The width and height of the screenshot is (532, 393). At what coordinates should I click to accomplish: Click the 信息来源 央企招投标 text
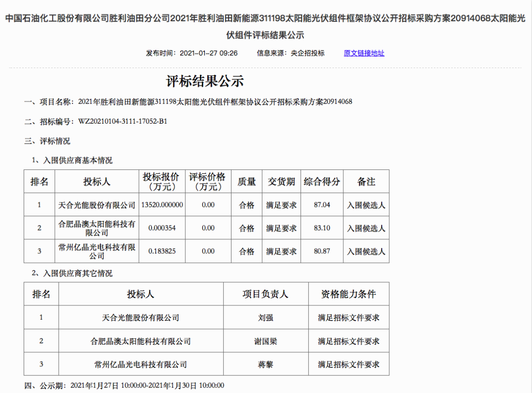pyautogui.click(x=290, y=53)
